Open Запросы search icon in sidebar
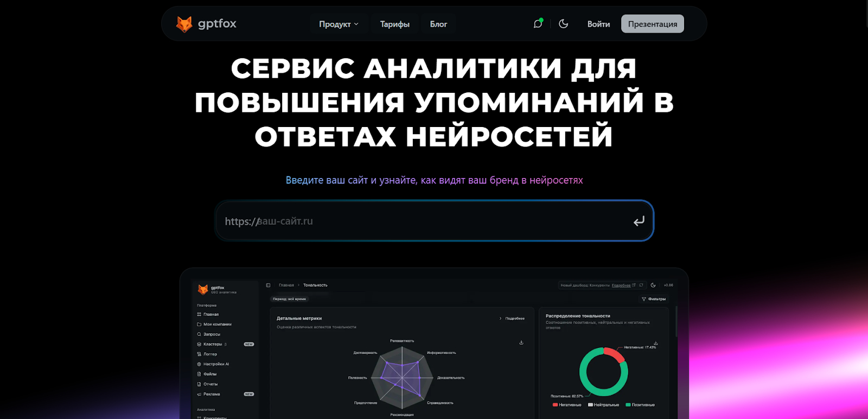Screen dimensions: 868x419 (x=199, y=334)
